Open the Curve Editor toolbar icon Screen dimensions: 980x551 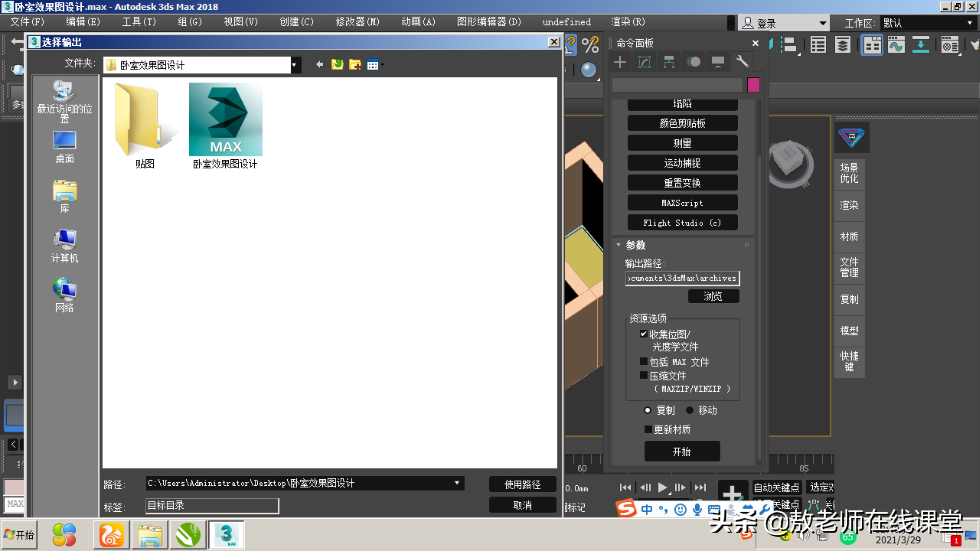tap(896, 45)
